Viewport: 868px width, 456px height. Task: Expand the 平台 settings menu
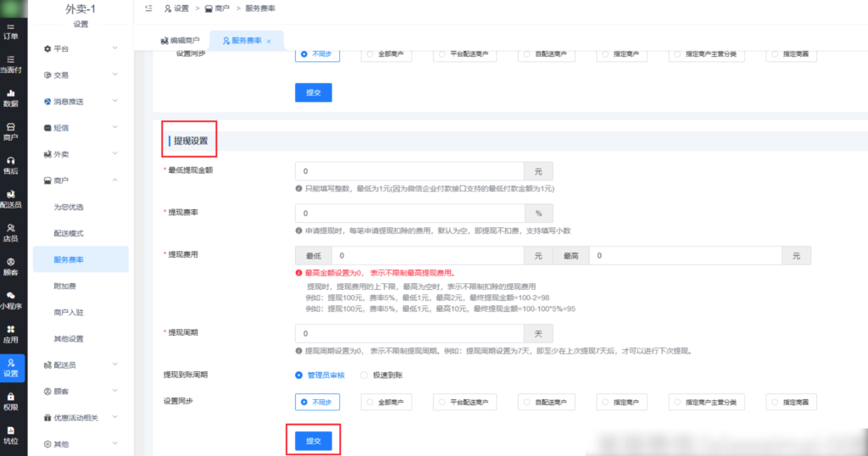point(81,49)
